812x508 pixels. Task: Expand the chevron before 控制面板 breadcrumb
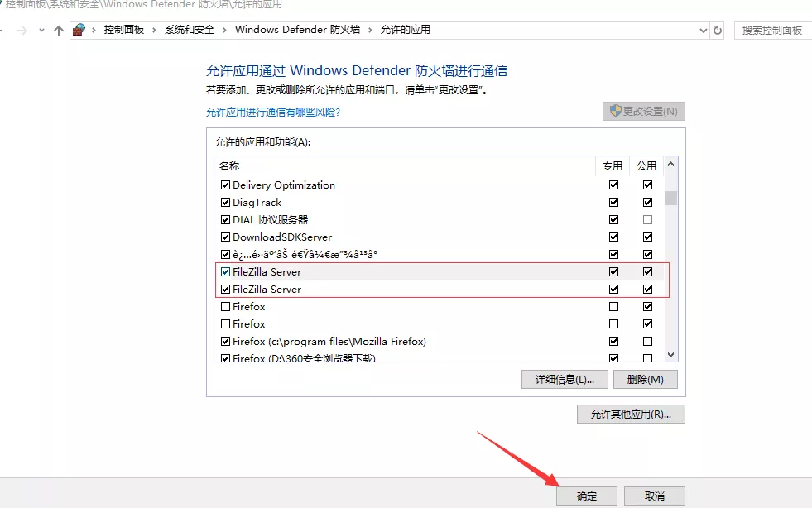point(94,30)
